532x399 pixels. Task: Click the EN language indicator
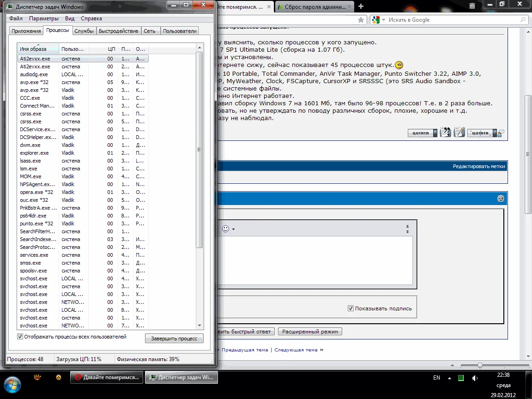pyautogui.click(x=437, y=378)
